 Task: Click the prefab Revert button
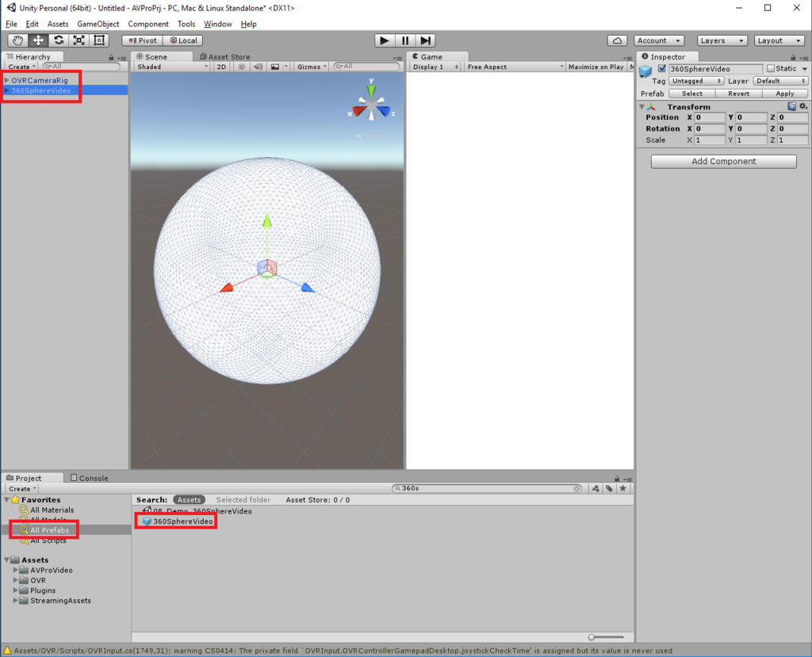(738, 94)
